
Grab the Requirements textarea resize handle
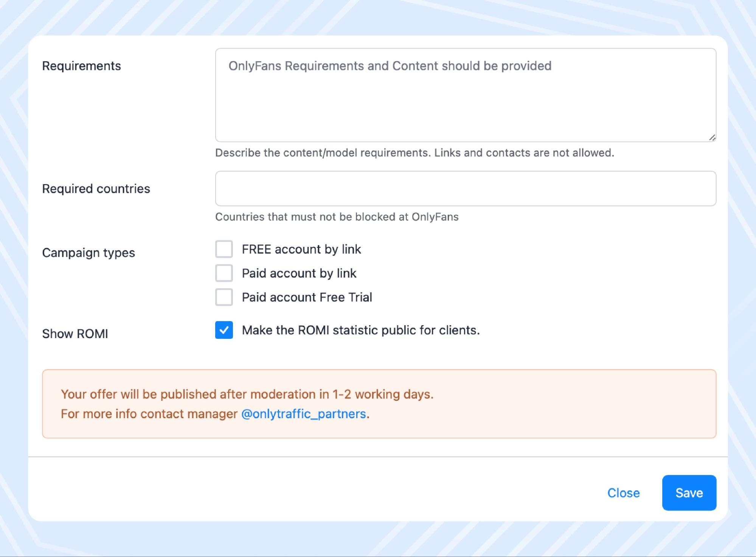point(712,138)
